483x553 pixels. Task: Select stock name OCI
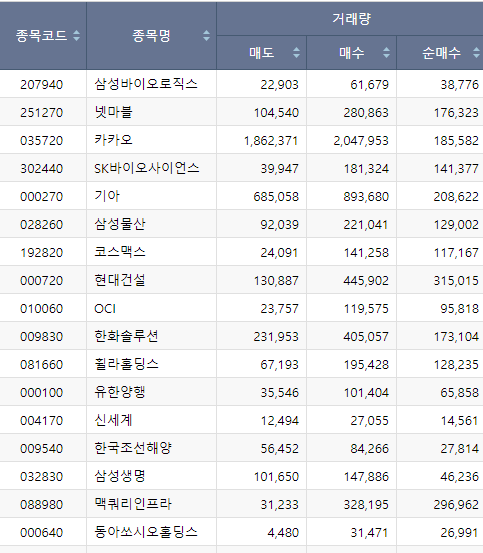pos(105,308)
